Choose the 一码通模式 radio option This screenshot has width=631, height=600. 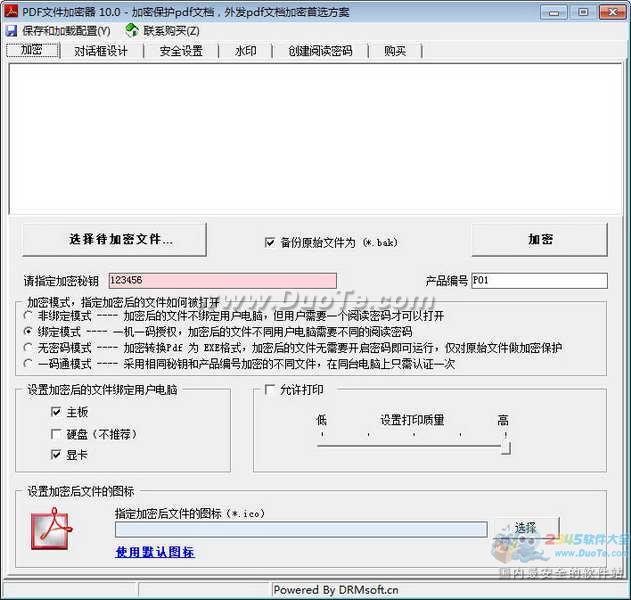pyautogui.click(x=27, y=363)
